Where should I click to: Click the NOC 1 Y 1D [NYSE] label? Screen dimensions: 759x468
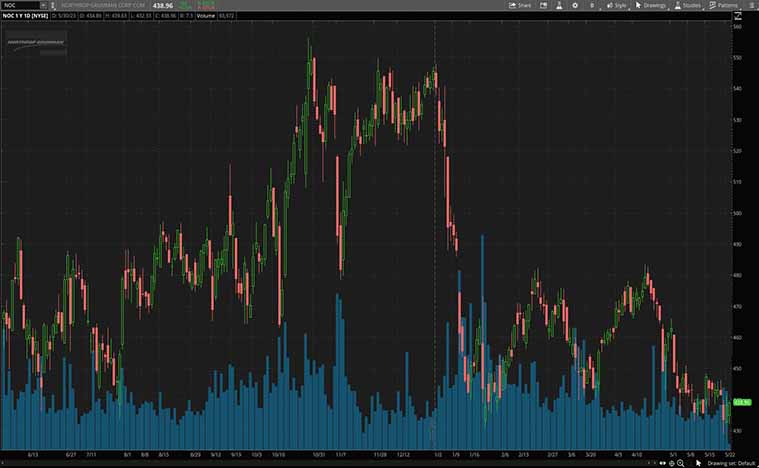pos(25,16)
